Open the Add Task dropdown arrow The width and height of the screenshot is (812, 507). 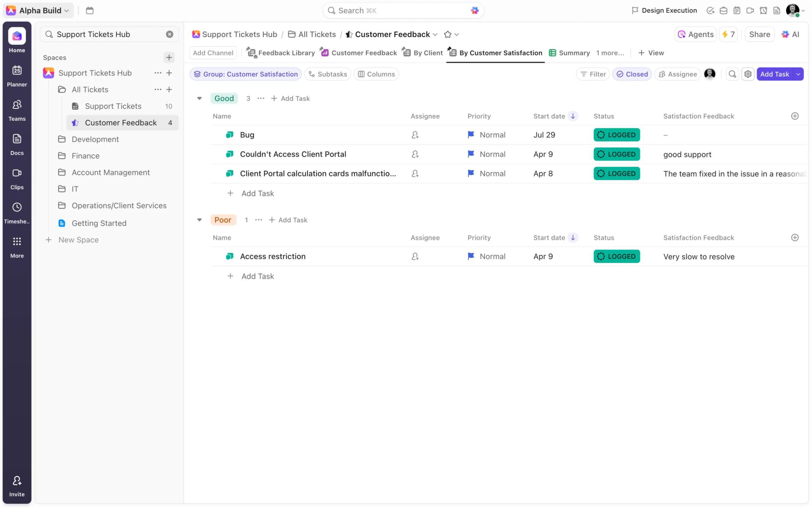click(798, 74)
